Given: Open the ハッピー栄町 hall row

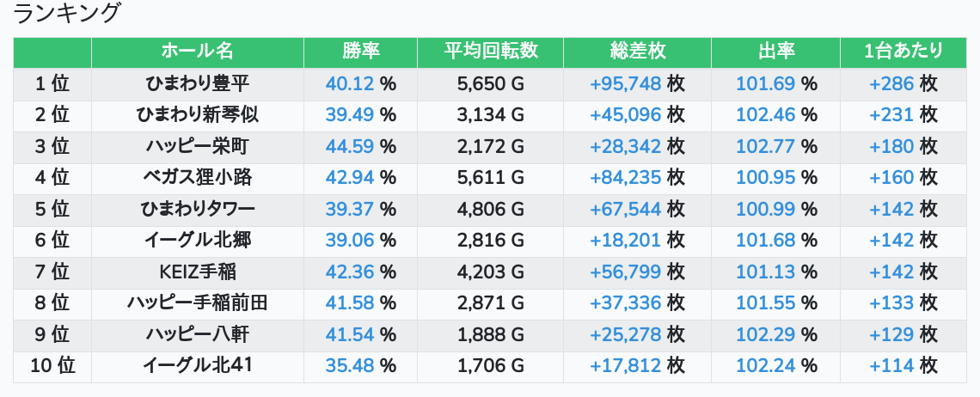Looking at the screenshot, I should pos(197,146).
